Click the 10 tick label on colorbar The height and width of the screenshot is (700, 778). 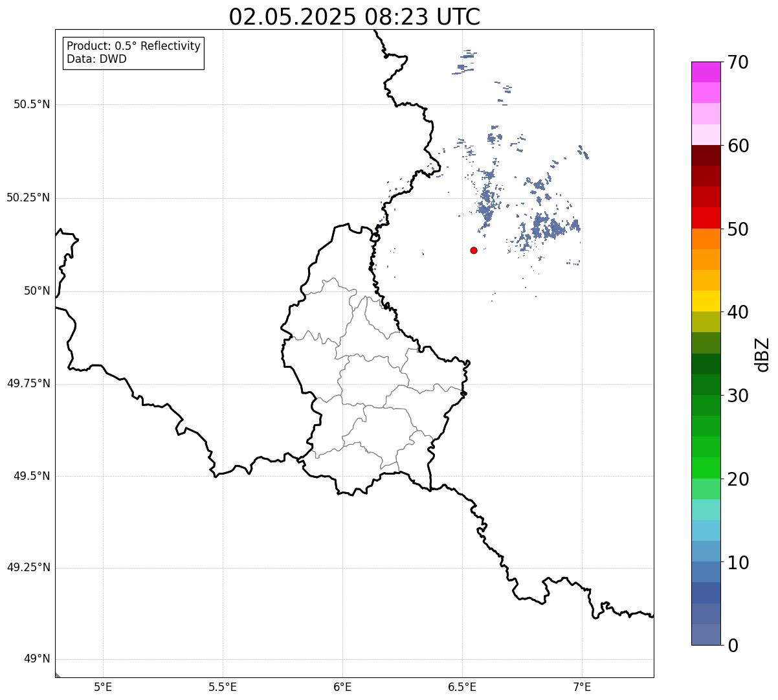tap(738, 563)
